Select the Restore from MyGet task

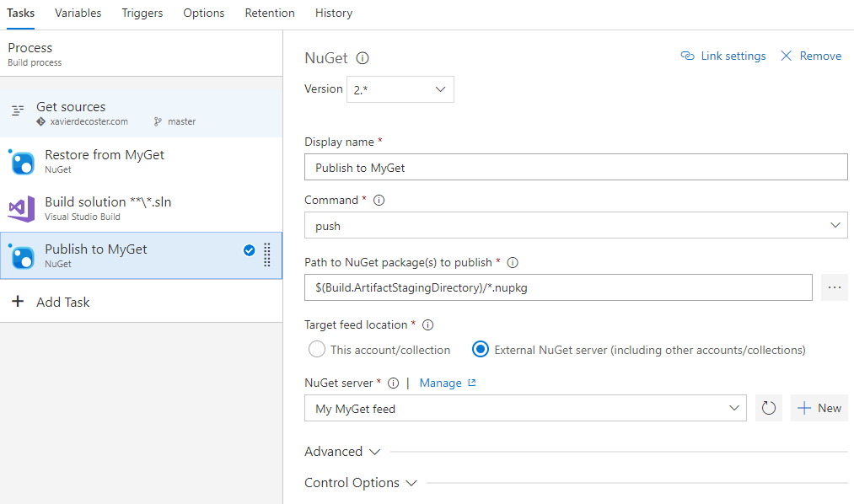click(x=141, y=162)
